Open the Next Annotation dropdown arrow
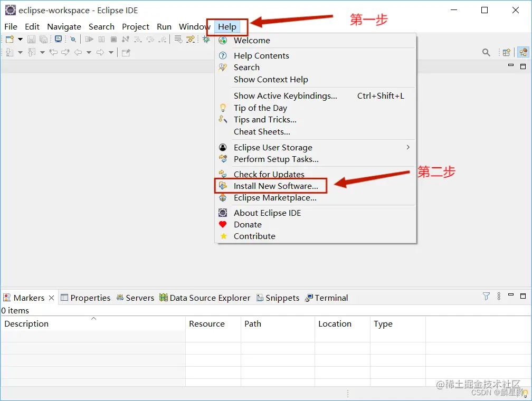 (21, 52)
